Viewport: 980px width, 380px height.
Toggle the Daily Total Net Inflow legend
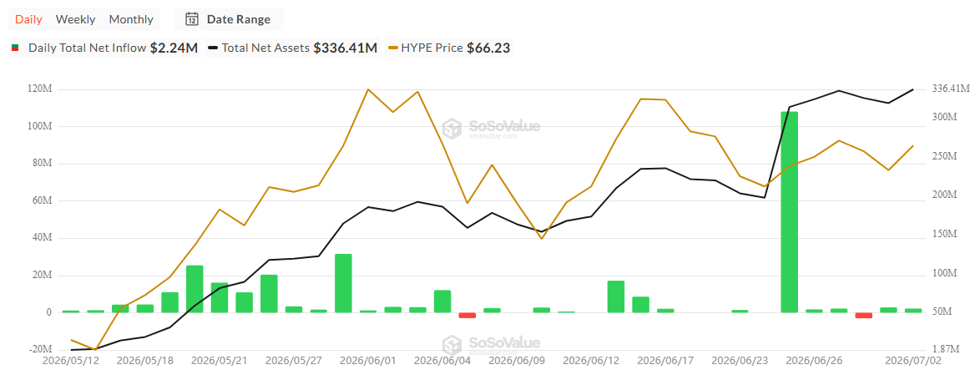tap(105, 48)
